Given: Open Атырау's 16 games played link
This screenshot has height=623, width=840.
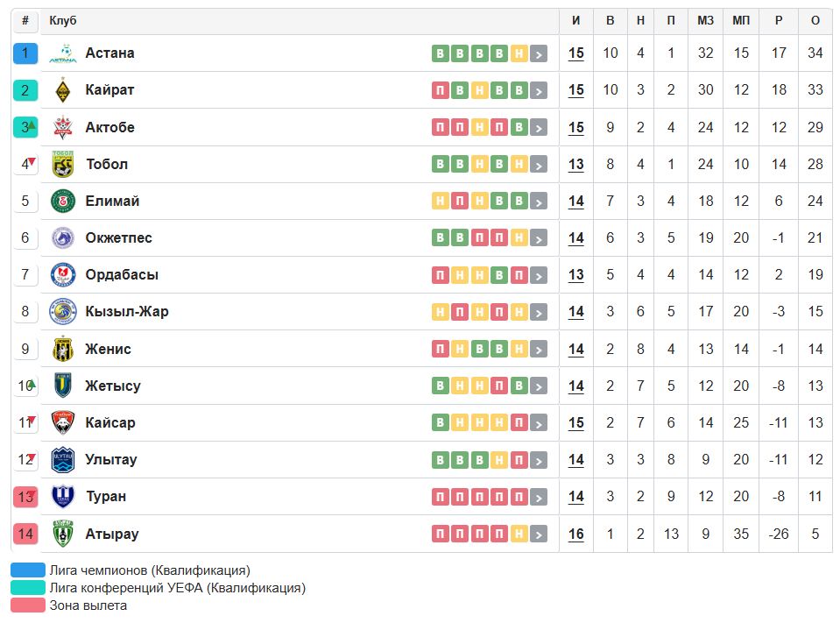Looking at the screenshot, I should pyautogui.click(x=575, y=535).
